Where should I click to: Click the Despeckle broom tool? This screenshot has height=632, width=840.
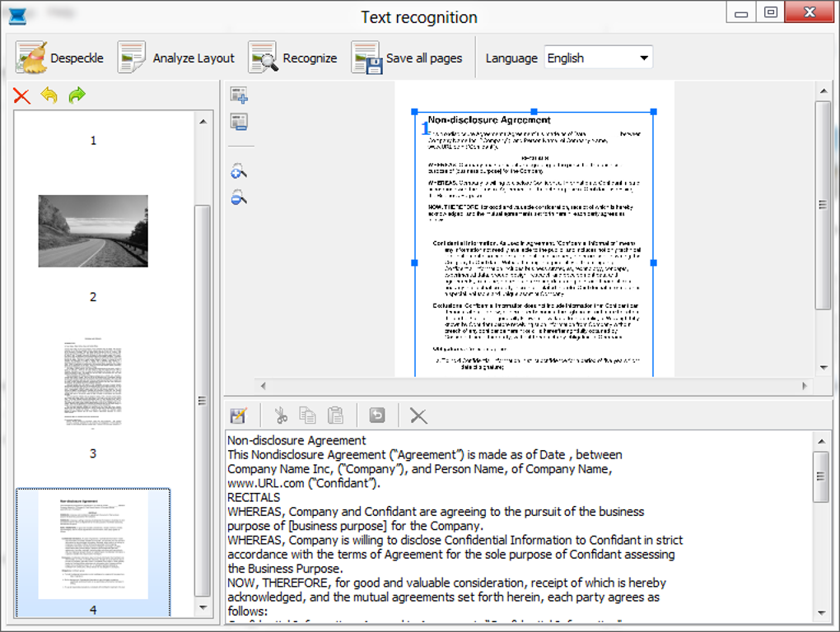tap(59, 58)
